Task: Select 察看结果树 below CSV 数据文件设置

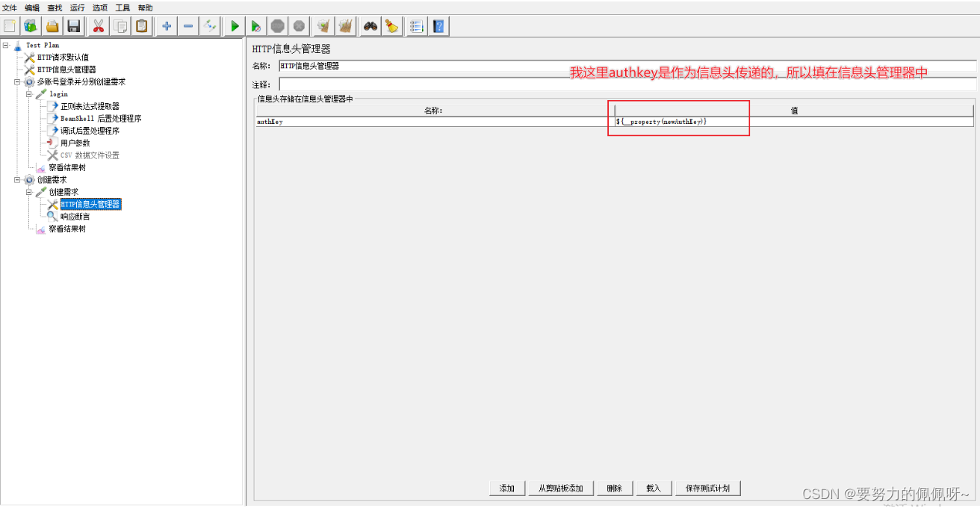Action: [67, 167]
